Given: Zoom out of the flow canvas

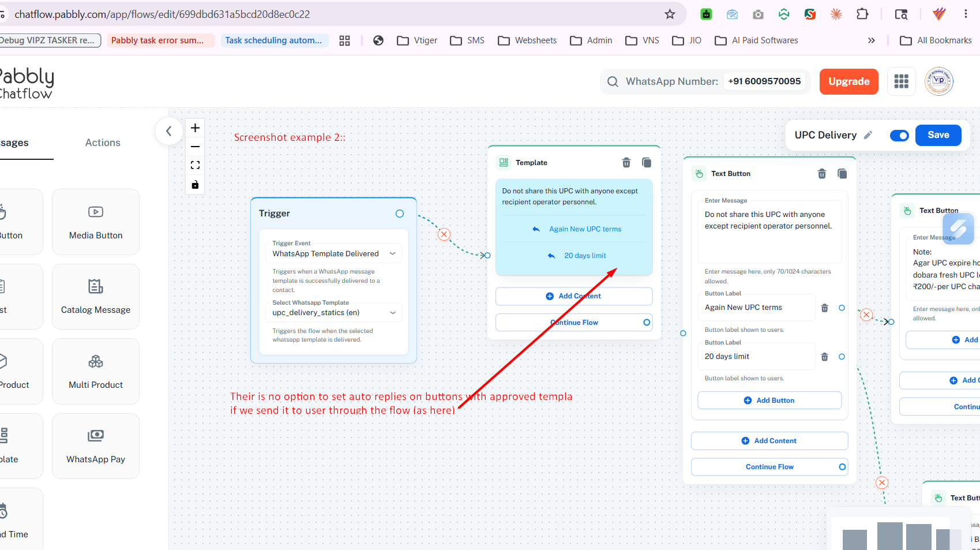Looking at the screenshot, I should click(x=196, y=147).
